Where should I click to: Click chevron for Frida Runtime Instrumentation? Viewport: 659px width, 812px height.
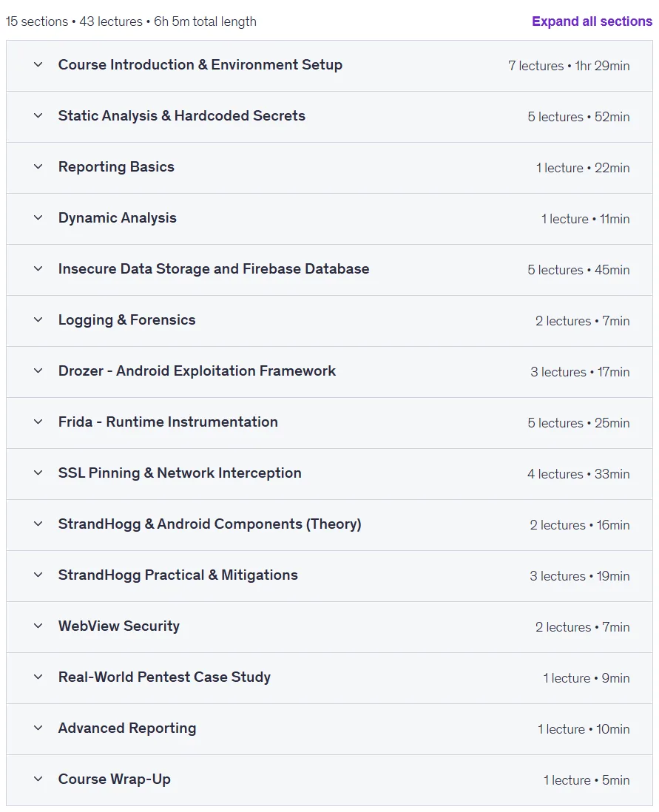[38, 422]
